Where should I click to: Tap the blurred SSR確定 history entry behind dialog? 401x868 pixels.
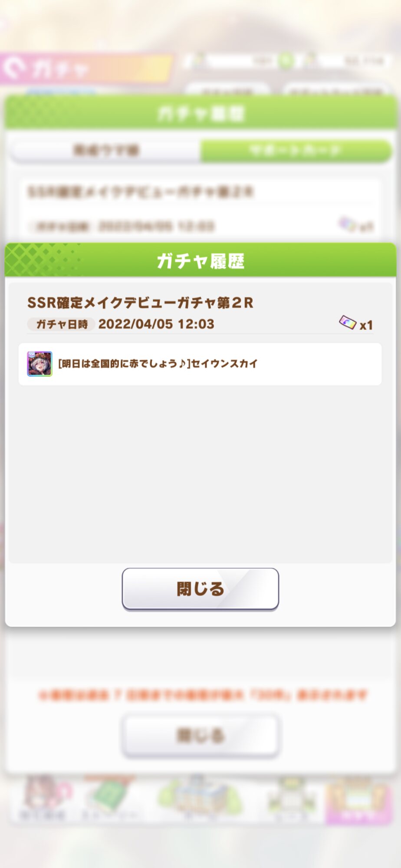pos(200,209)
